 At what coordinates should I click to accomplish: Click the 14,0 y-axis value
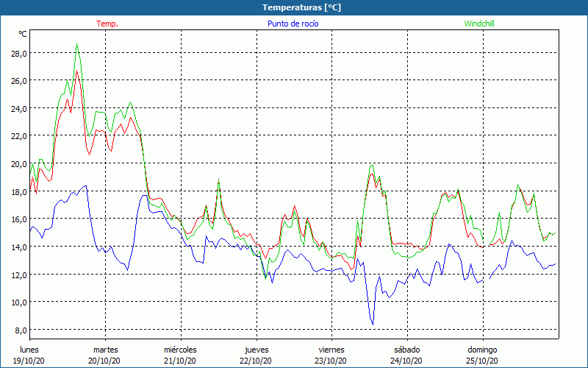[x=19, y=247]
